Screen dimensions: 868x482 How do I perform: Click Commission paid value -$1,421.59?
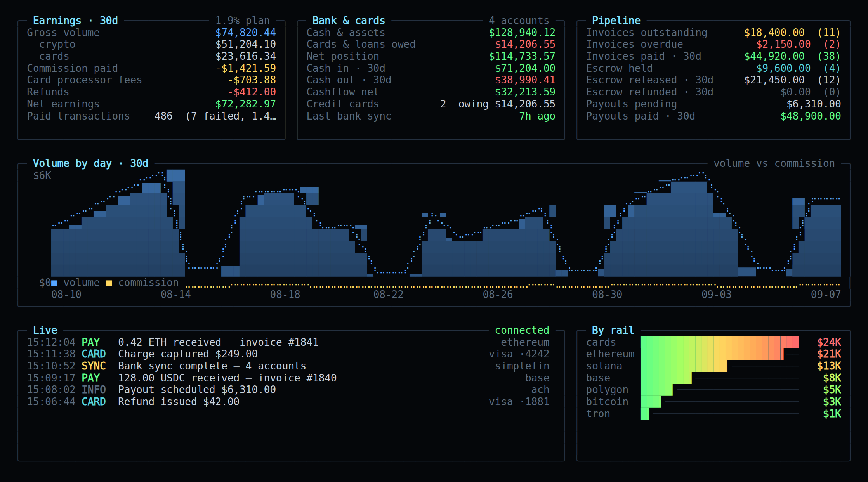[x=246, y=68]
